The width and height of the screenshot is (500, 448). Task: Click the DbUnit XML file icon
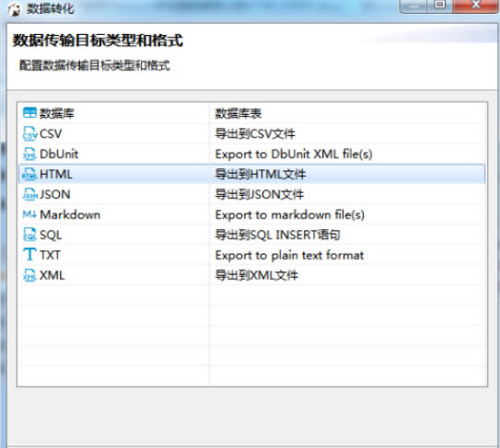click(29, 154)
